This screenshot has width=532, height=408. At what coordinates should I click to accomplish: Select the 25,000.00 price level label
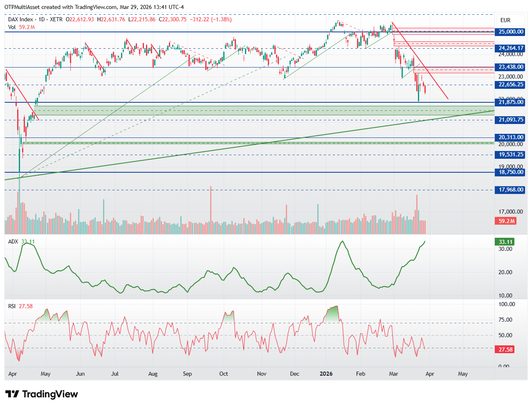(511, 32)
